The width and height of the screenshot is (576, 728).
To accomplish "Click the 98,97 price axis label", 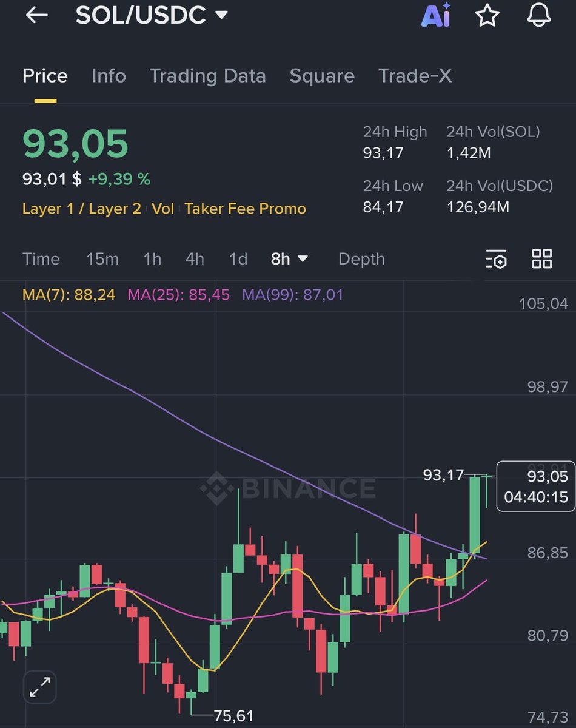I will [x=547, y=386].
